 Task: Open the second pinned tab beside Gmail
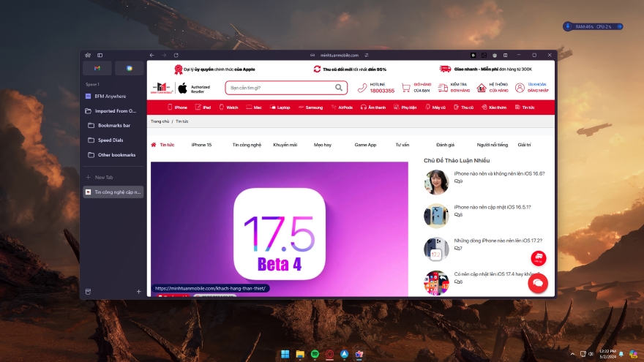[x=130, y=68]
